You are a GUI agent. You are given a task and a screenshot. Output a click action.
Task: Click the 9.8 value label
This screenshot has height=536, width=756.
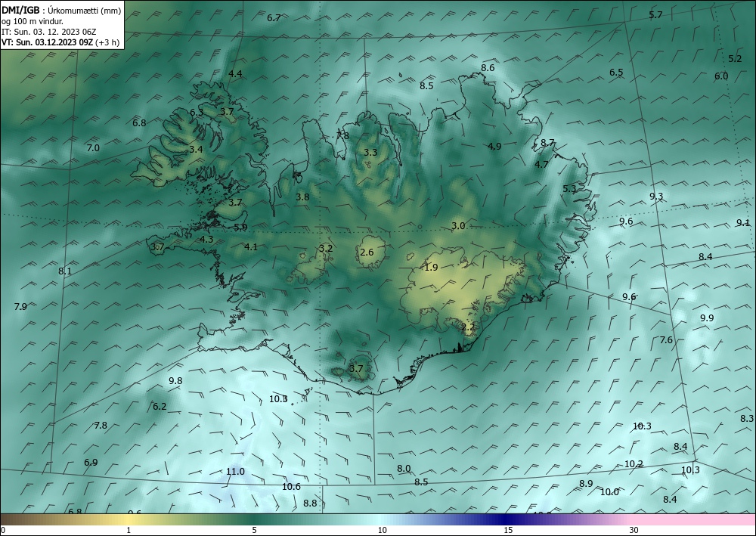[175, 381]
